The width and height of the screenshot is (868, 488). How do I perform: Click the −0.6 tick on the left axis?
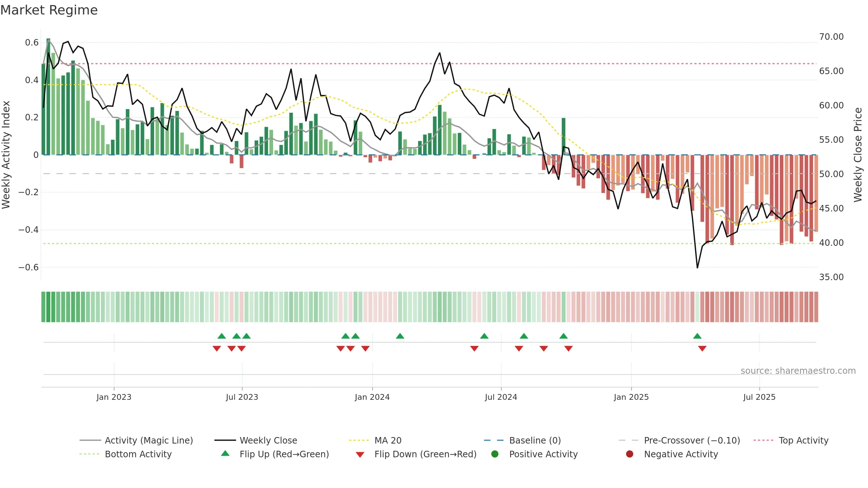point(29,267)
